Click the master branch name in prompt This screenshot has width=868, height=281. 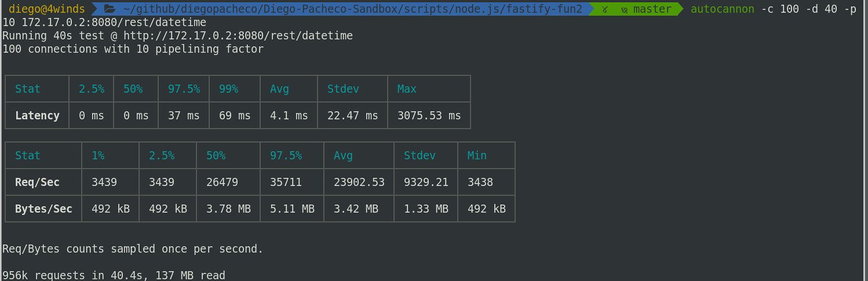tap(652, 9)
